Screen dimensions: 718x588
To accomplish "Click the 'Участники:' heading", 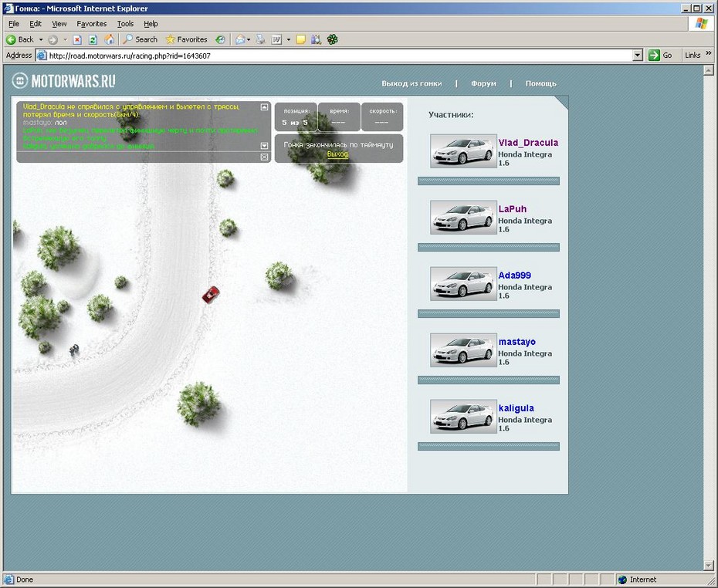I will pyautogui.click(x=451, y=115).
